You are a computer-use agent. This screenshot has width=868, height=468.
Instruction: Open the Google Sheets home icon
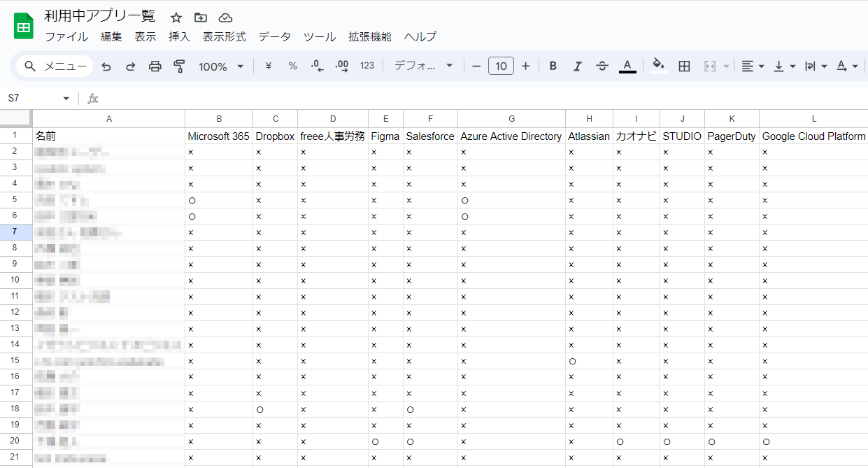[24, 27]
